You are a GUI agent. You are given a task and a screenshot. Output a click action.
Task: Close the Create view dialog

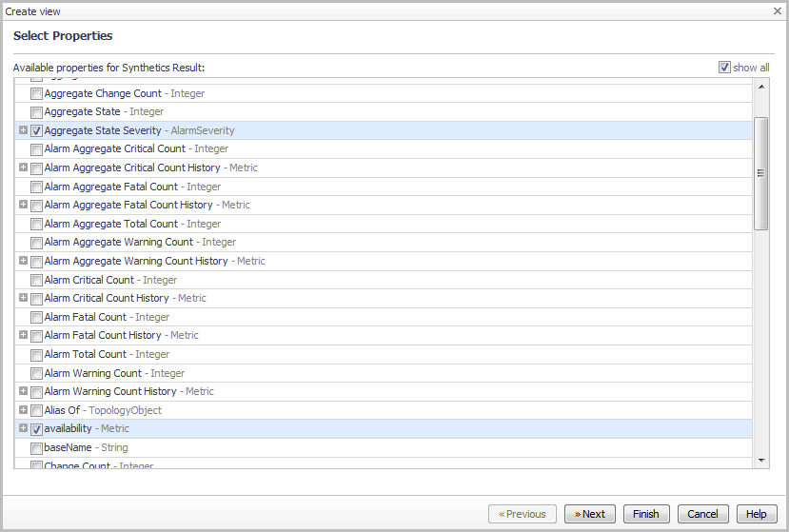point(778,10)
